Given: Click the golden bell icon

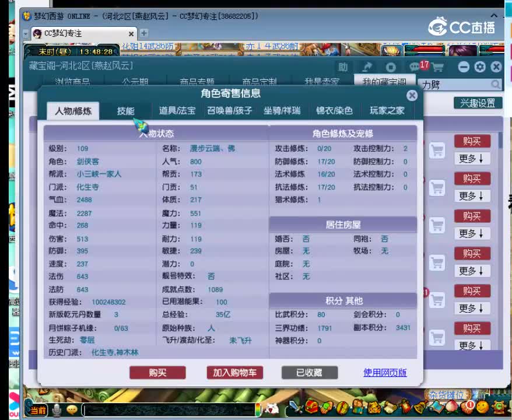Looking at the screenshot, I should (420, 407).
